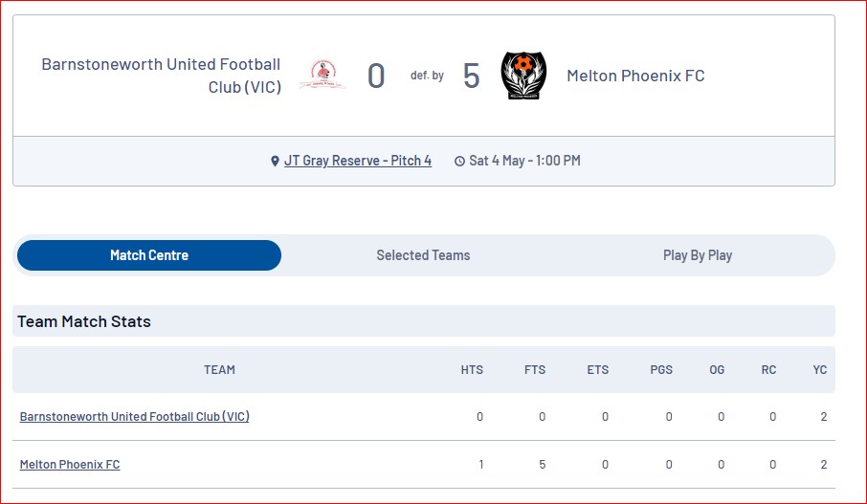Viewport: 867px width, 504px height.
Task: Click the Melton Phoenix FC header team name
Action: pos(635,76)
